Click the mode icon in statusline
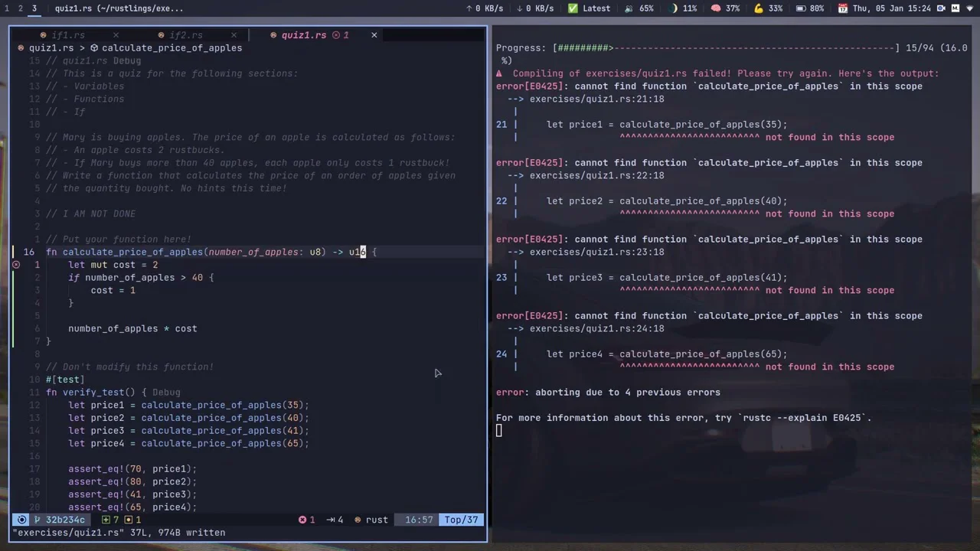This screenshot has width=980, height=551. 21,520
